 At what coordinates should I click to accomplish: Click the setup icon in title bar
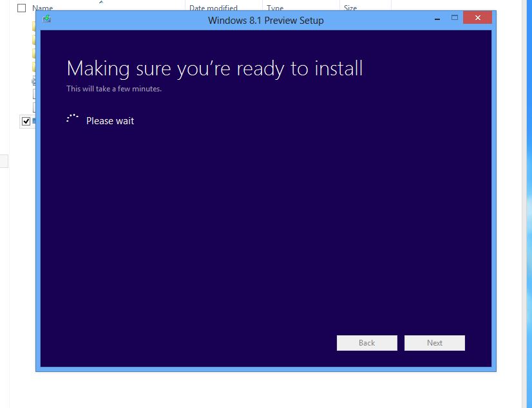click(47, 19)
